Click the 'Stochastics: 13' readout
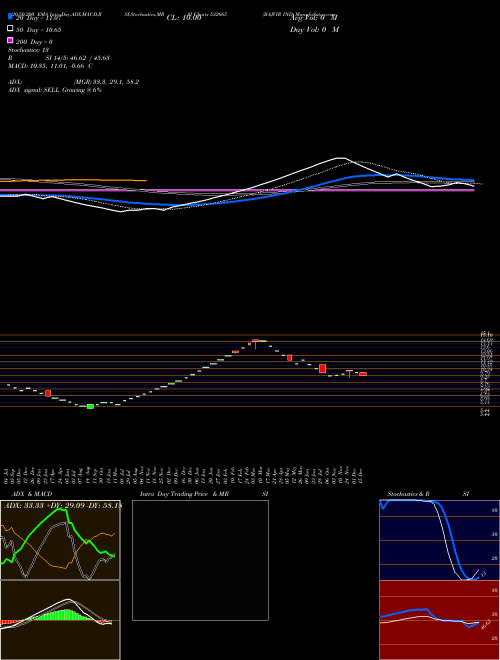Image resolution: width=500 pixels, height=660 pixels. pos(28,50)
